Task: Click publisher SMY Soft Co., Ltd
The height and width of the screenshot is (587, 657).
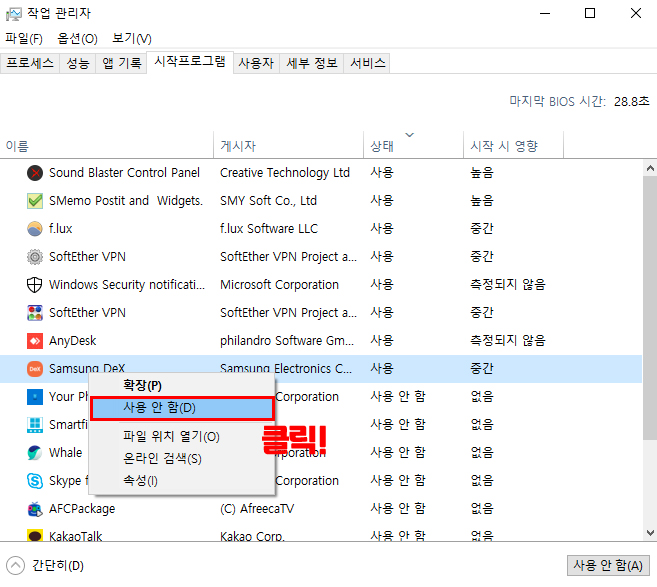Action: 268,201
